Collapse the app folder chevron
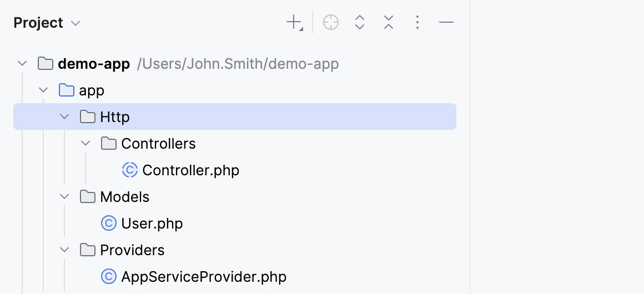The height and width of the screenshot is (294, 644). 43,90
